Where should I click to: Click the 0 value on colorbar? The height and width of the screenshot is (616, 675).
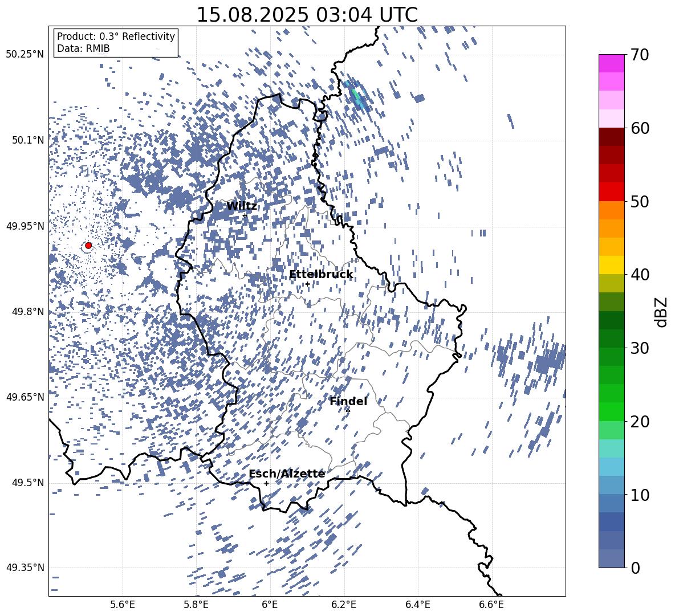coord(635,568)
